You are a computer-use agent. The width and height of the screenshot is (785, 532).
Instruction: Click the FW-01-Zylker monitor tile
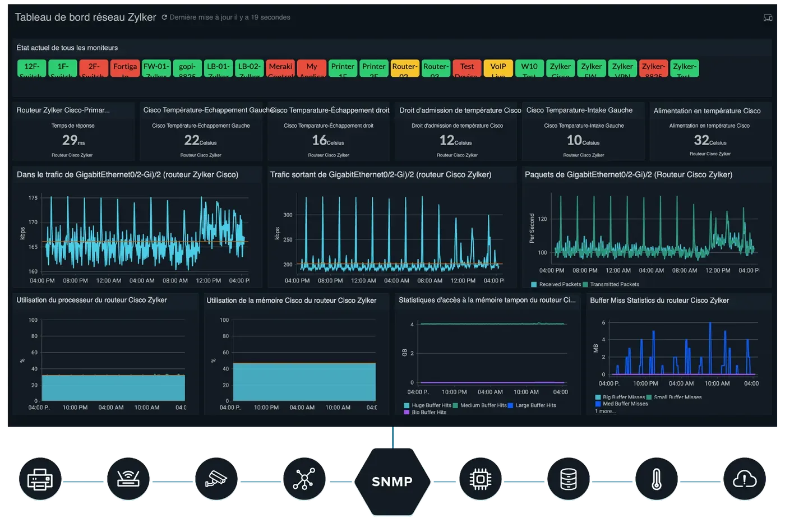pyautogui.click(x=156, y=68)
